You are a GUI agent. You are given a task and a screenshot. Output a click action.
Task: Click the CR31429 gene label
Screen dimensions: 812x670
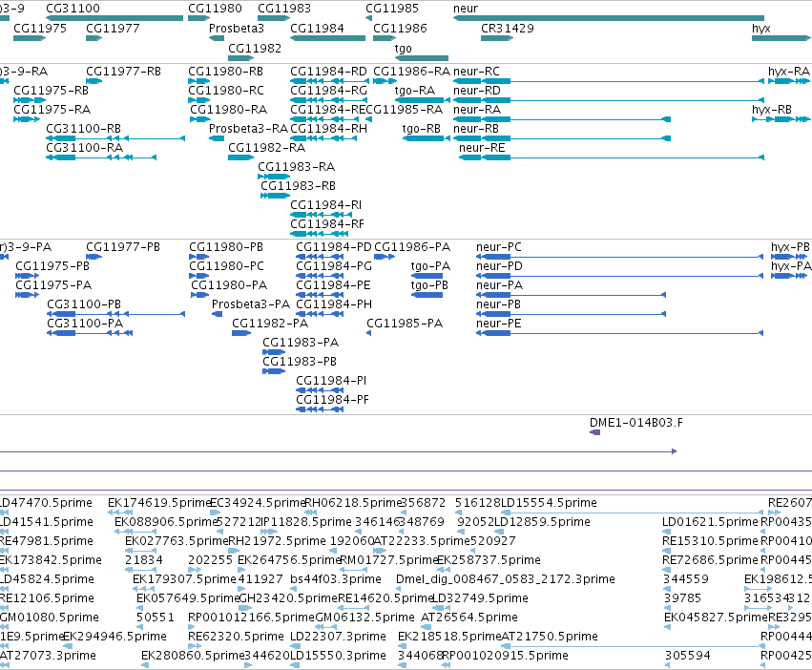[508, 28]
